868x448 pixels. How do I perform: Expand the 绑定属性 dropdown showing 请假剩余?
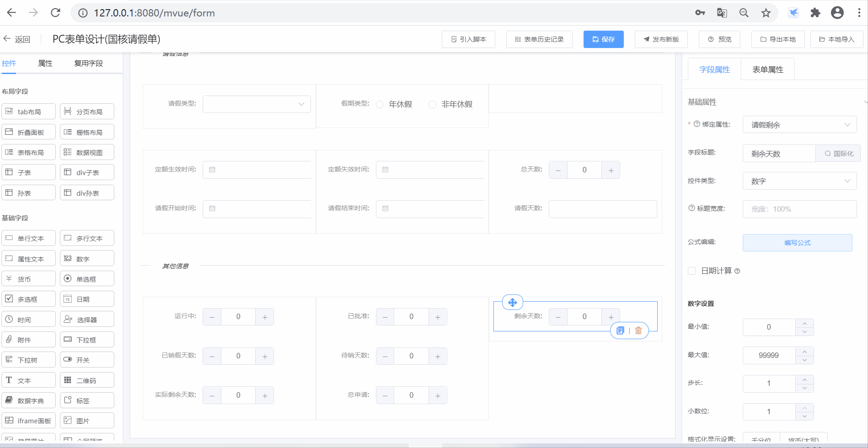point(799,125)
